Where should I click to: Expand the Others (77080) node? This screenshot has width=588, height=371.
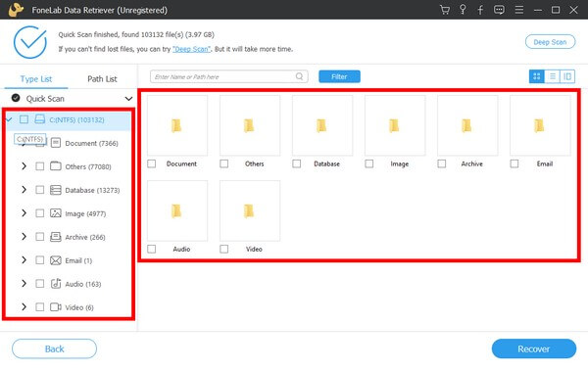(24, 166)
